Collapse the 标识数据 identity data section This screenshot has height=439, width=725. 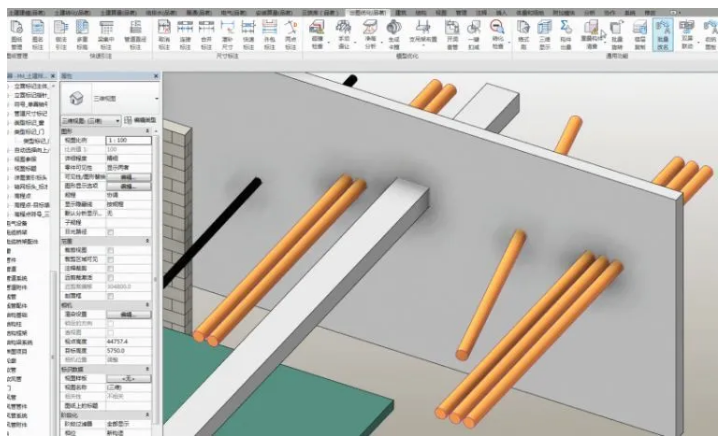coord(147,369)
